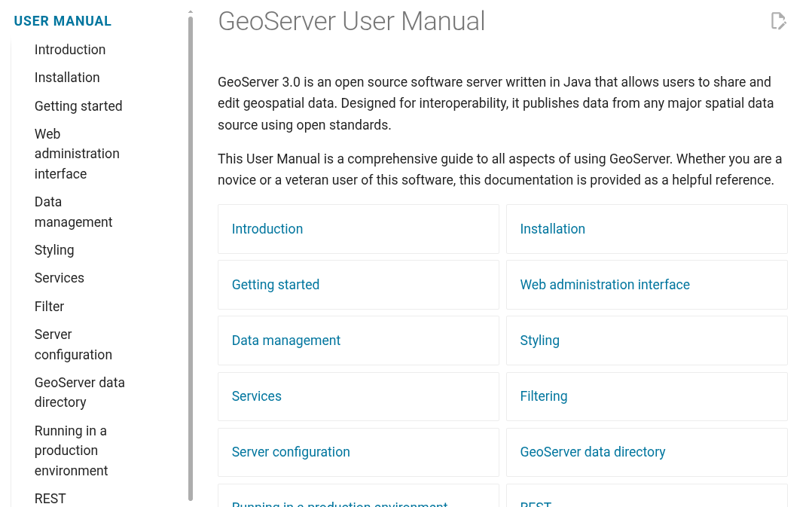The height and width of the screenshot is (507, 812).
Task: Select Introduction in the sidebar
Action: pyautogui.click(x=70, y=50)
